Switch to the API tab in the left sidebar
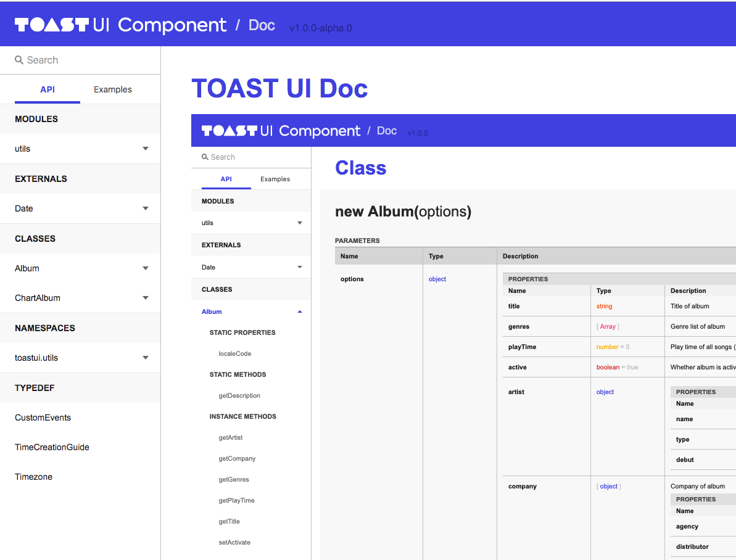 (48, 89)
